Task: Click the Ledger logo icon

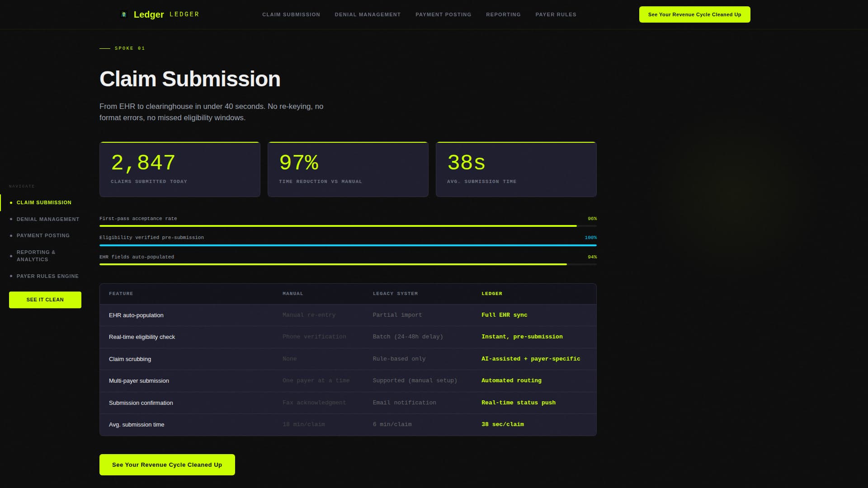Action: tap(124, 14)
